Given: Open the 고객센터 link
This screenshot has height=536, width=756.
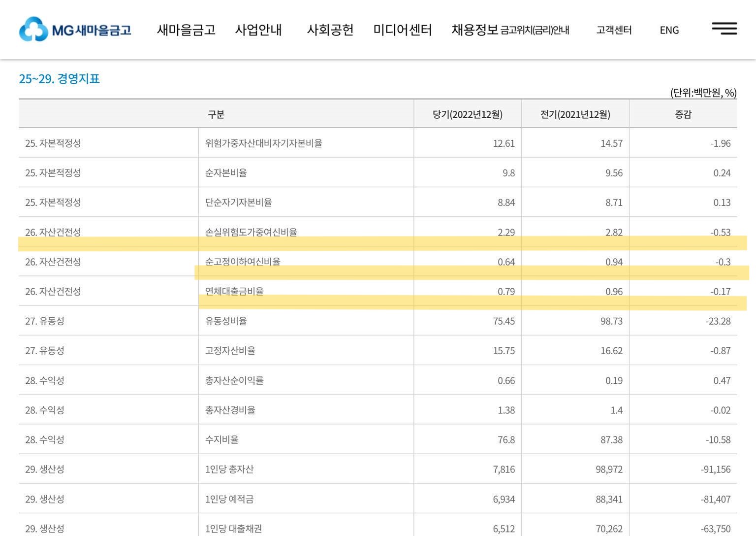Looking at the screenshot, I should (x=614, y=30).
